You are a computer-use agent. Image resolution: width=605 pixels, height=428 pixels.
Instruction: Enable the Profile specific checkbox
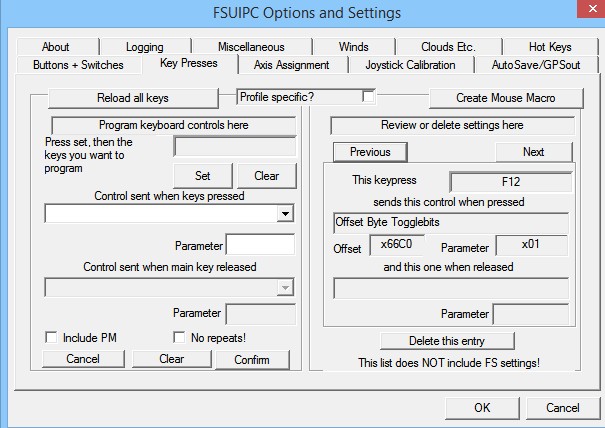(x=369, y=96)
